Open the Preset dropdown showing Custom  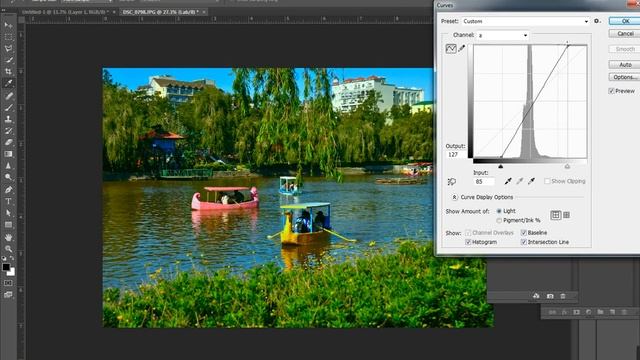click(x=526, y=21)
